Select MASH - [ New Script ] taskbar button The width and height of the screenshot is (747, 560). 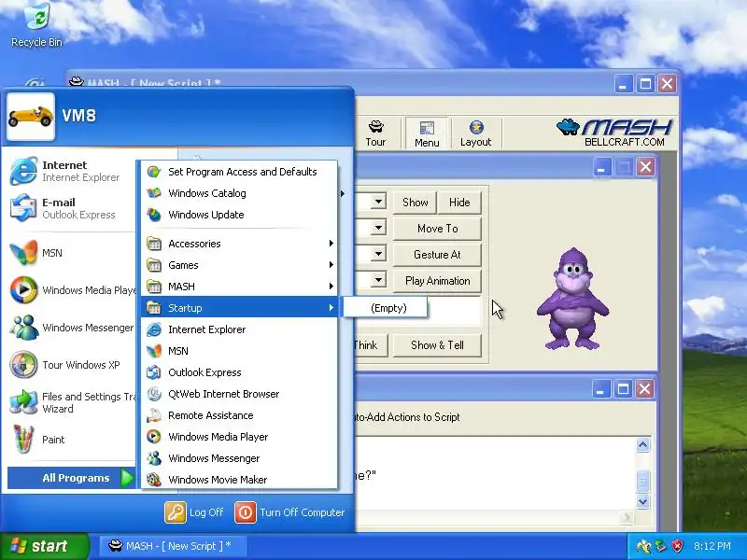click(173, 546)
